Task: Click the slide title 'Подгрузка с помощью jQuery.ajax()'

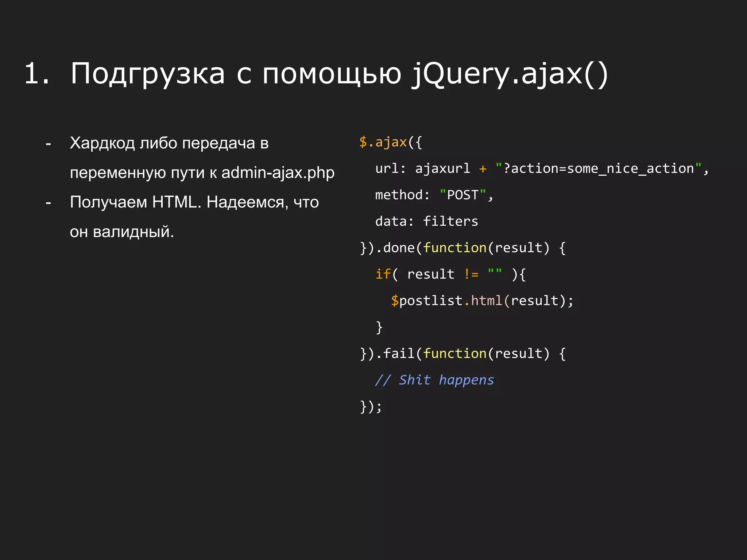Action: coord(339,74)
